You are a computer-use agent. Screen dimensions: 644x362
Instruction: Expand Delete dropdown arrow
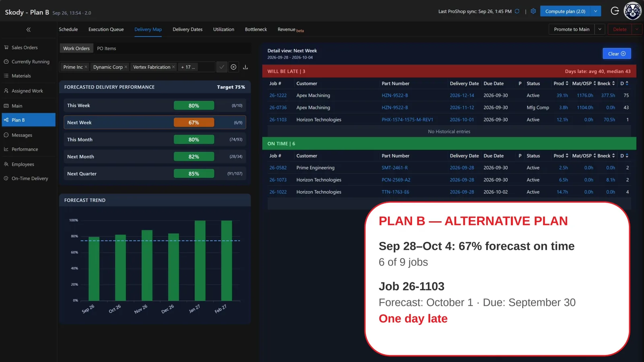click(637, 29)
